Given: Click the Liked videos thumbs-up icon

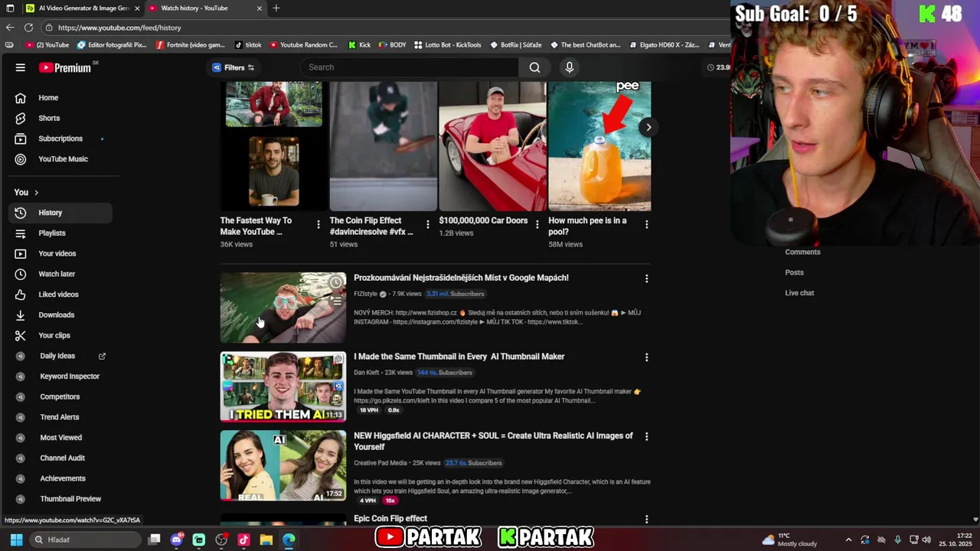Looking at the screenshot, I should click(21, 295).
